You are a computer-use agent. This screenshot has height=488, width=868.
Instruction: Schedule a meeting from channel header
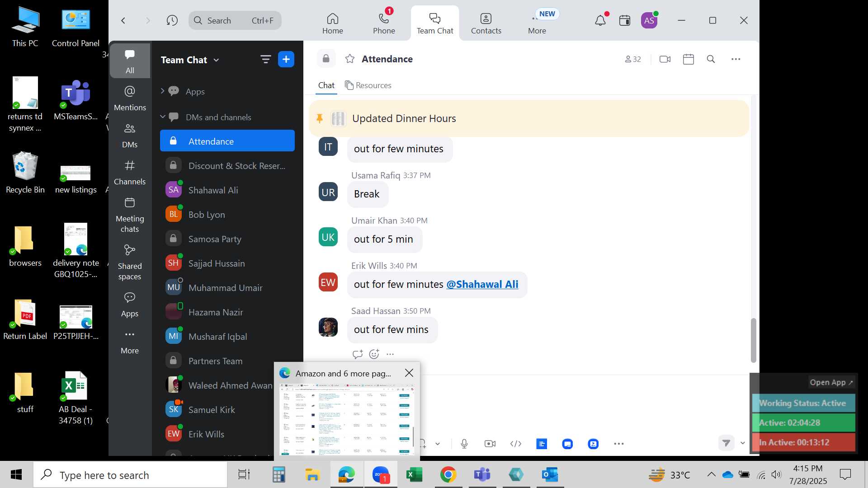coord(689,59)
